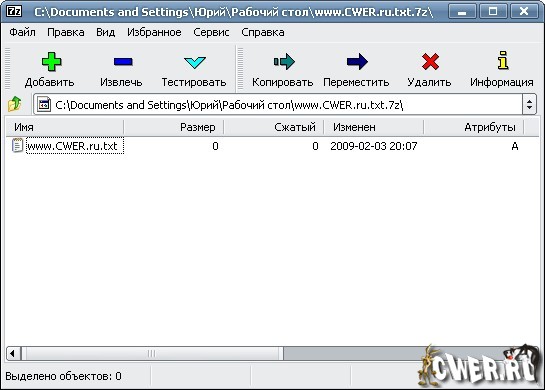Click the green plus Добавить icon
This screenshot has height=390, width=545.
click(x=51, y=62)
